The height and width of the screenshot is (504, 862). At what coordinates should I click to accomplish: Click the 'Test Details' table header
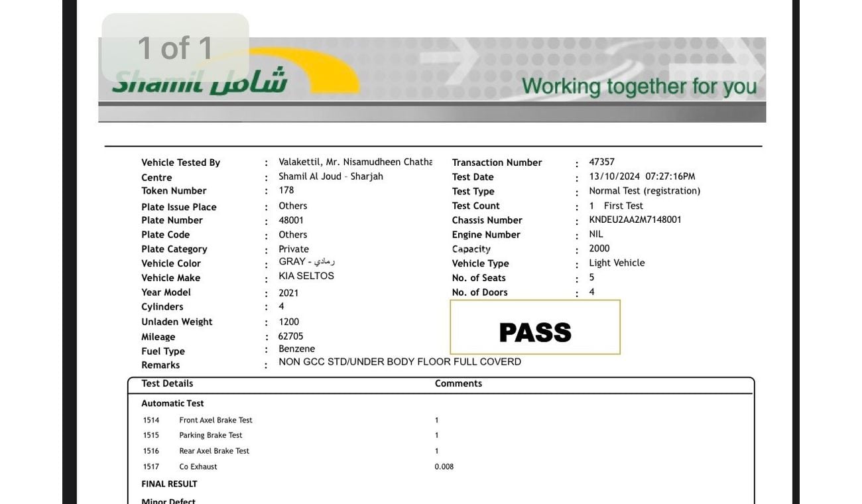[167, 383]
